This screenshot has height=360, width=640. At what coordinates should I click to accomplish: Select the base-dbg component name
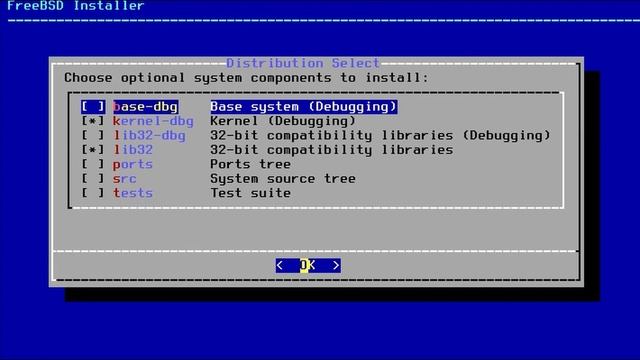[x=145, y=107]
